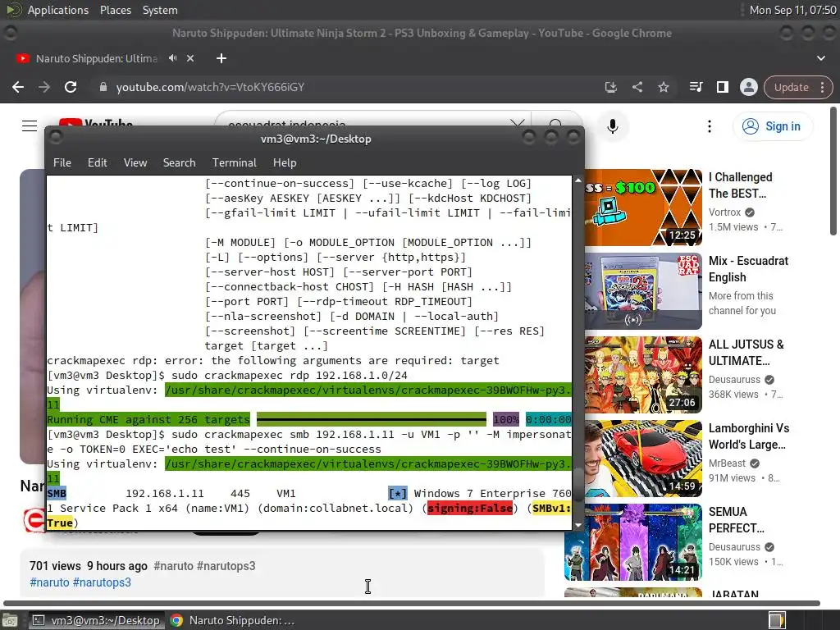This screenshot has width=840, height=630.
Task: Open terminal Help menu
Action: [285, 162]
